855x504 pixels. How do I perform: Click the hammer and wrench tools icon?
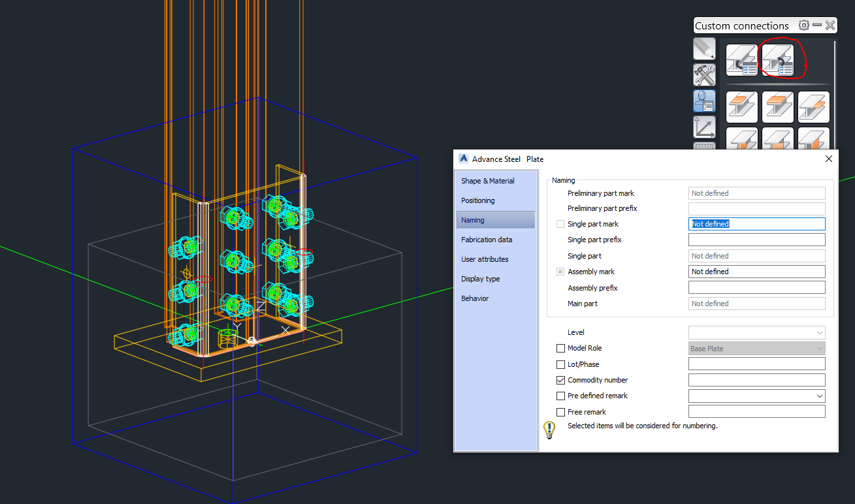(703, 74)
